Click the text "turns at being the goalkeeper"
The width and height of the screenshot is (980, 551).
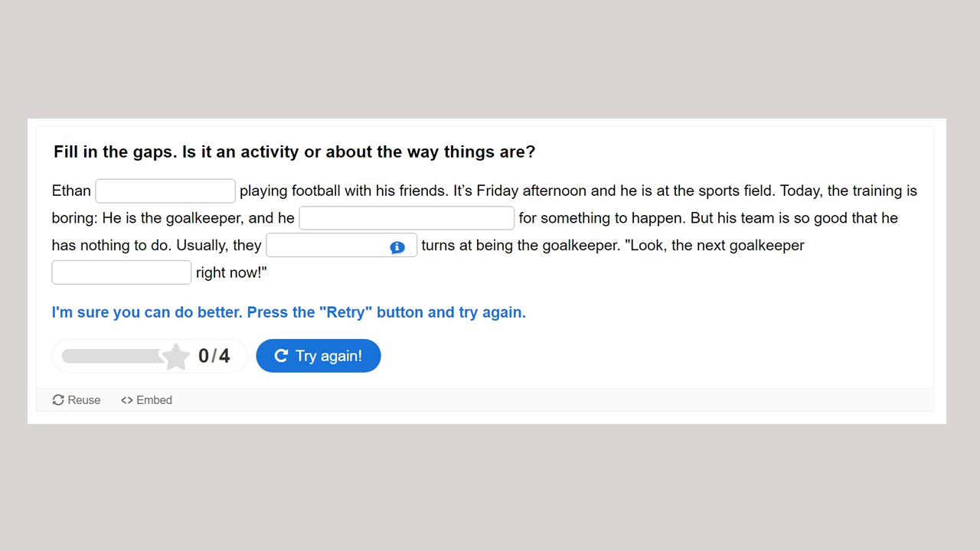pyautogui.click(x=519, y=246)
